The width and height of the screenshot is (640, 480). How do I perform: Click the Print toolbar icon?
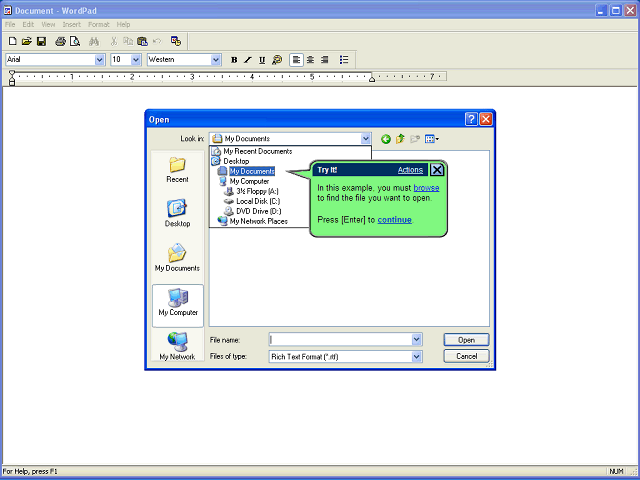60,41
